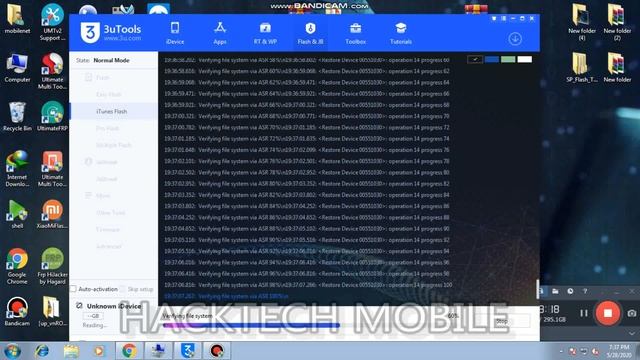The image size is (640, 360).
Task: Switch to Bandicam taskbar button
Action: [217, 351]
